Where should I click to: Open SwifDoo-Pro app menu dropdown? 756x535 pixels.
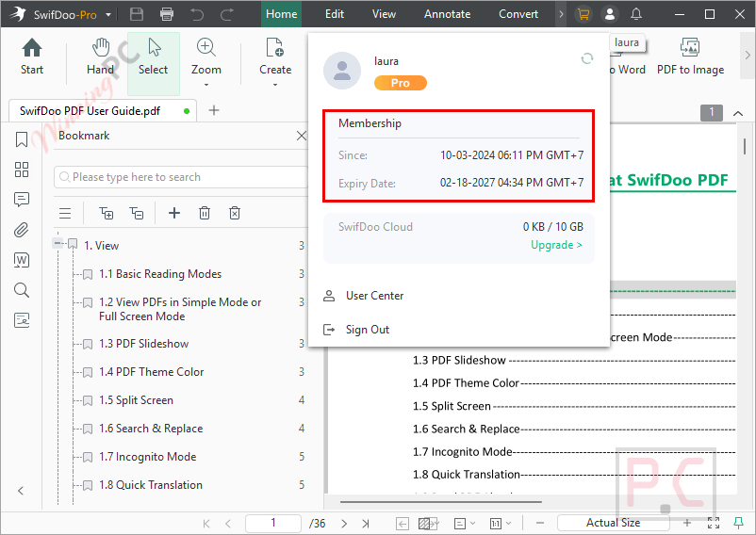[x=108, y=15]
